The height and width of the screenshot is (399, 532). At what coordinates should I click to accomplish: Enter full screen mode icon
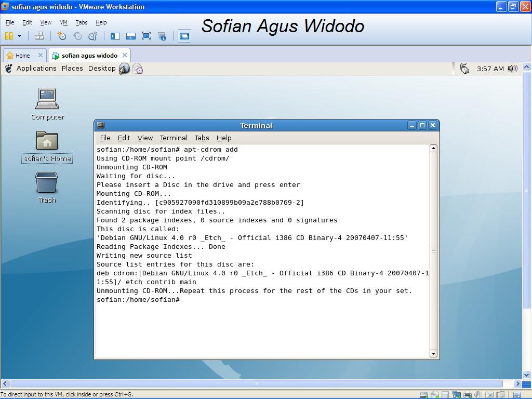pyautogui.click(x=146, y=36)
